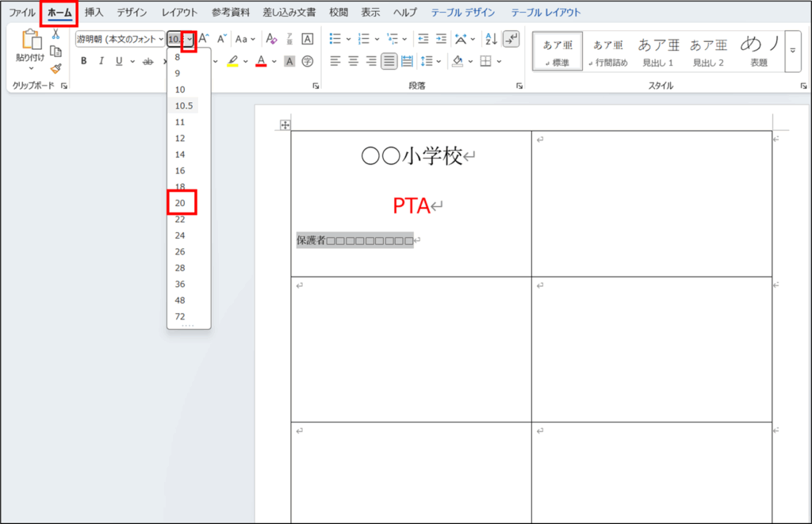Click the table move handle icon
This screenshot has width=812, height=524.
pos(285,124)
